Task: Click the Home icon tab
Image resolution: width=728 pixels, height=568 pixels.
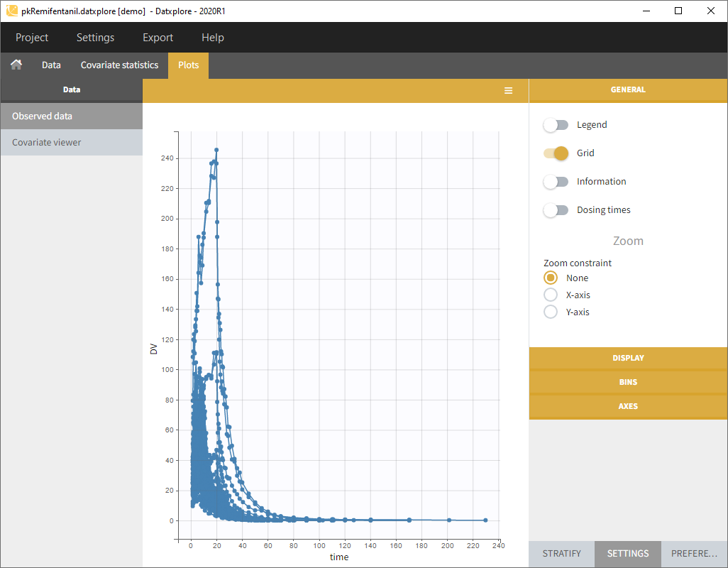Action: [x=16, y=65]
